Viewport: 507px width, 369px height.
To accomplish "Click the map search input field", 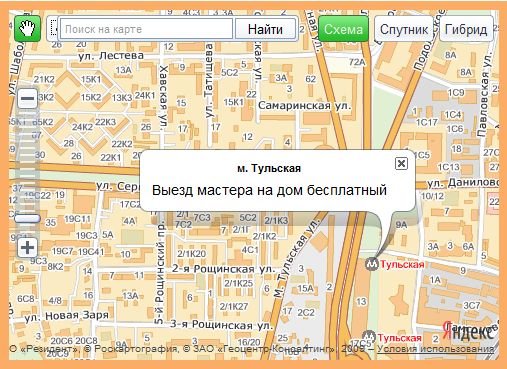I will 146,29.
